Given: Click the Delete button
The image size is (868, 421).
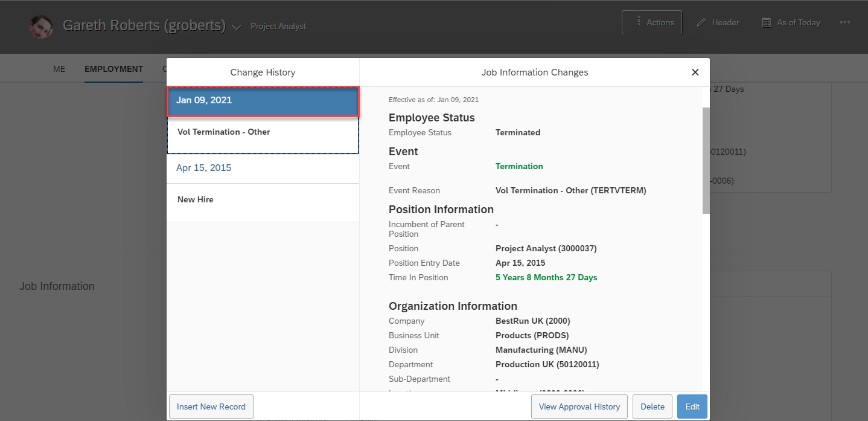Looking at the screenshot, I should click(x=653, y=407).
